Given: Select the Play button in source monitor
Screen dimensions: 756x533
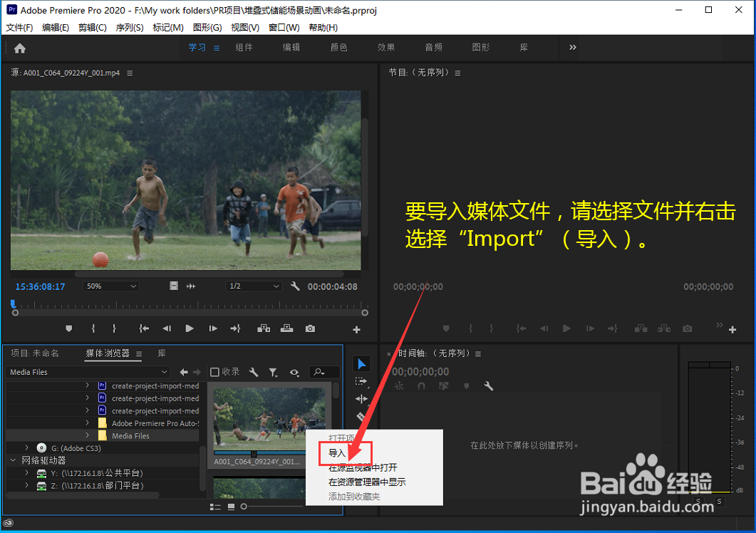Looking at the screenshot, I should [188, 328].
